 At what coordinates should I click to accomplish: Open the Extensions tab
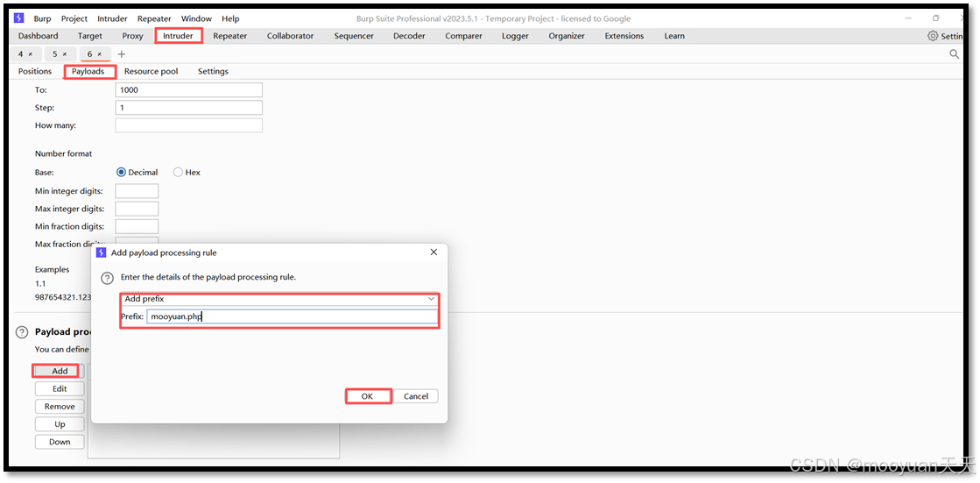(624, 36)
